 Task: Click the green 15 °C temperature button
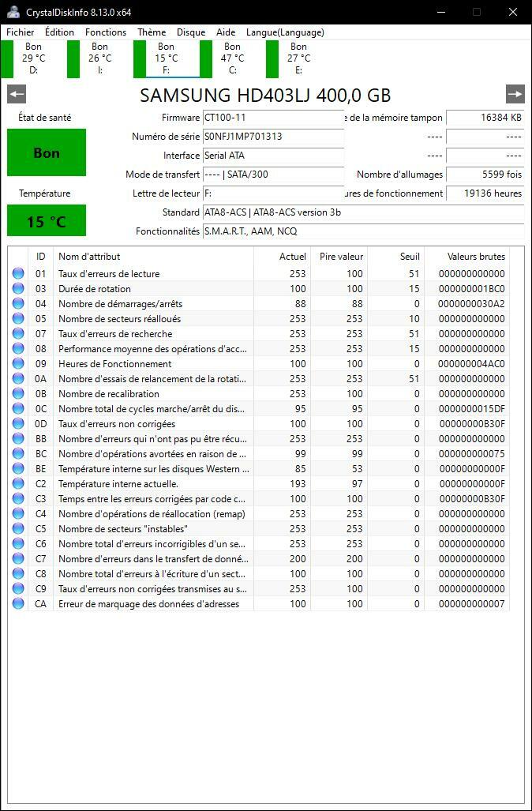click(x=47, y=220)
